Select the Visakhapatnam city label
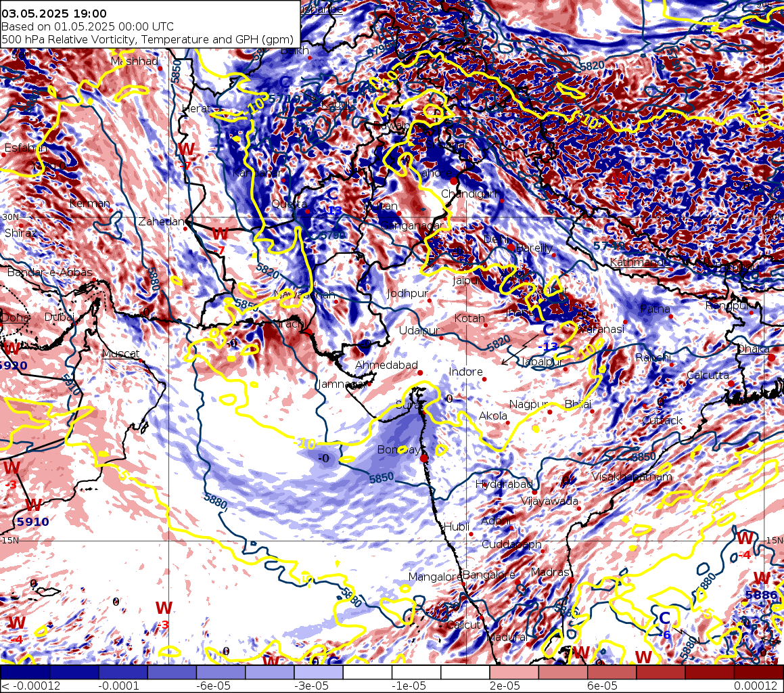Viewport: 784px width, 693px height. click(x=632, y=477)
